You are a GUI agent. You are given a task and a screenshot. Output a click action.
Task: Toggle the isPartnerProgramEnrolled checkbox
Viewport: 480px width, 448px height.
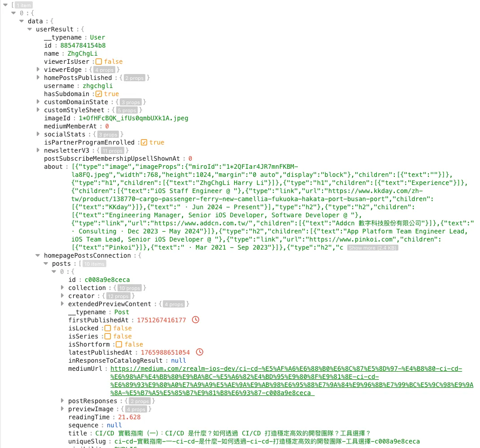[x=144, y=142]
